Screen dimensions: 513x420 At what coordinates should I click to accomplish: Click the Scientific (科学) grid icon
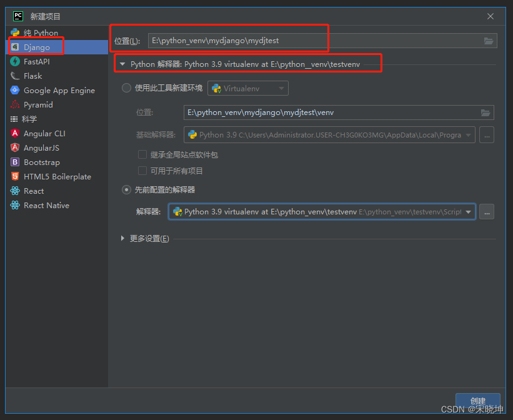click(14, 119)
